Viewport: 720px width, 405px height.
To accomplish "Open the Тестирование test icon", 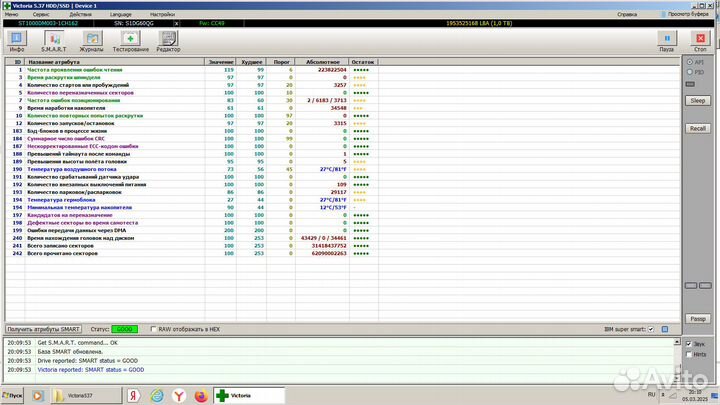I will (130, 40).
